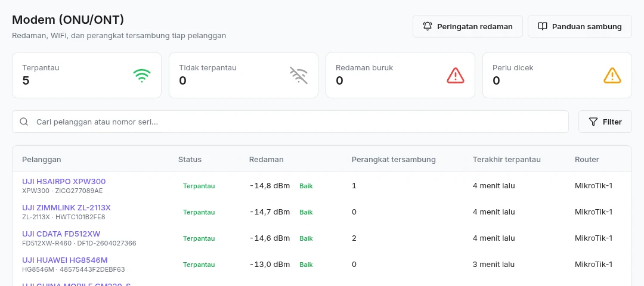Click Terpantau status in the ZIMMLINK row
This screenshot has width=644, height=286.
pyautogui.click(x=199, y=212)
